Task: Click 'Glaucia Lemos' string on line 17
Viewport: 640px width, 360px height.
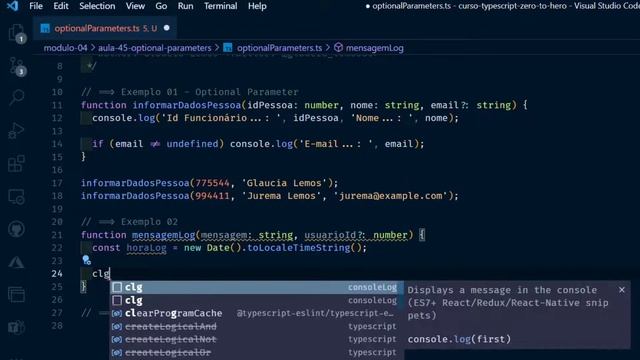Action: click(x=284, y=183)
